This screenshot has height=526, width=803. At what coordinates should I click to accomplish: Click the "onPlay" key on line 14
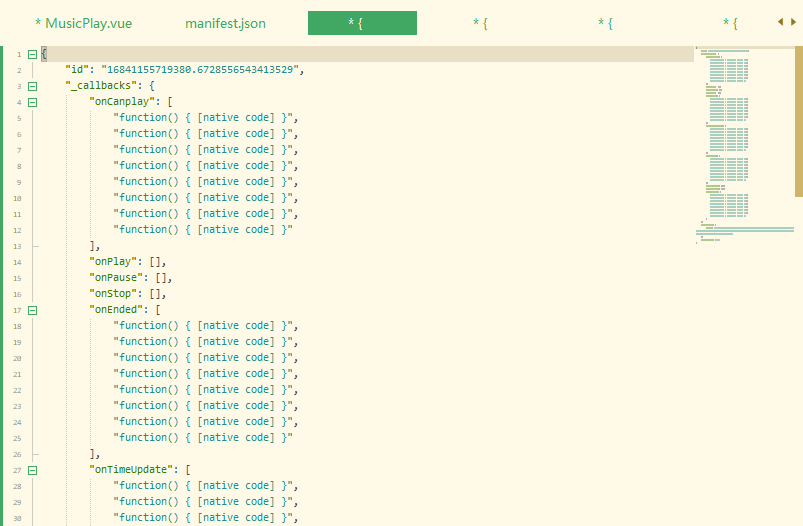point(113,261)
